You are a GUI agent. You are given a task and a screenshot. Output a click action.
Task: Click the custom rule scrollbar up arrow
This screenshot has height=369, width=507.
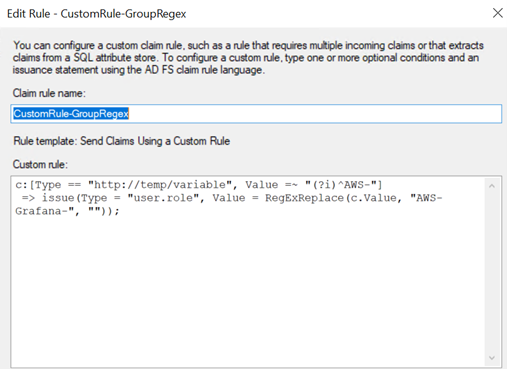[x=492, y=186]
